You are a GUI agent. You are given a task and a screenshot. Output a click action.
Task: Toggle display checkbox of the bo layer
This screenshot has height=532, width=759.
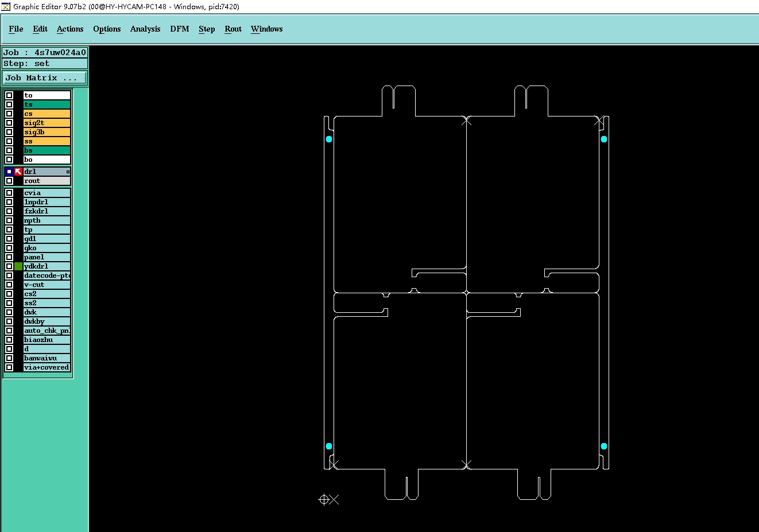click(x=9, y=160)
